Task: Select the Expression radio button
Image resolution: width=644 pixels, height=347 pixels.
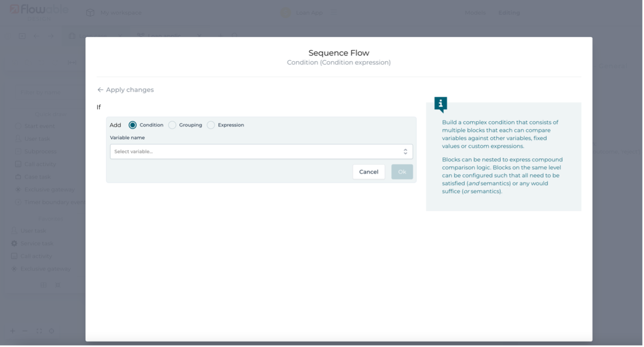Action: pos(211,125)
